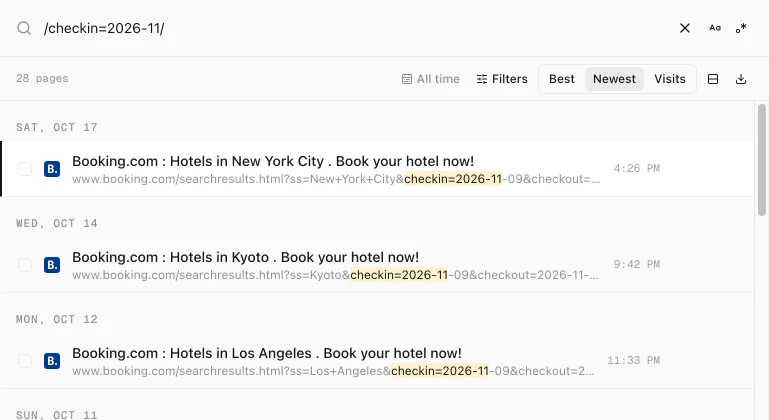Toggle the compact layout view icon
The height and width of the screenshot is (420, 769).
713,79
